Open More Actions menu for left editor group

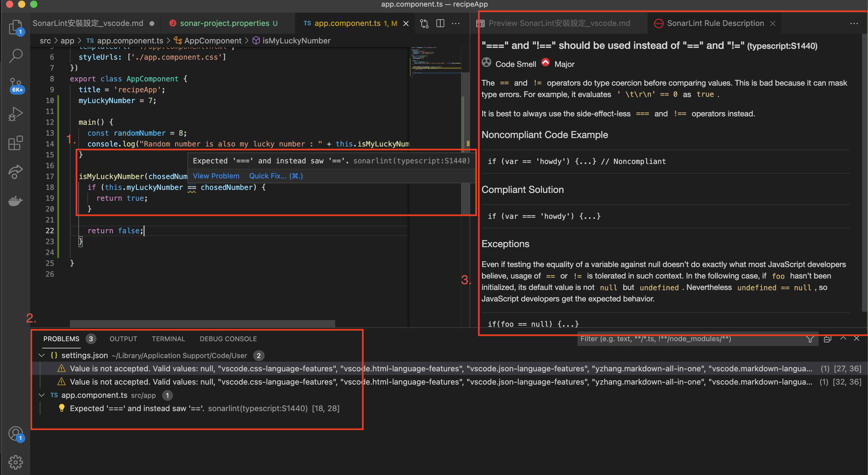(456, 23)
